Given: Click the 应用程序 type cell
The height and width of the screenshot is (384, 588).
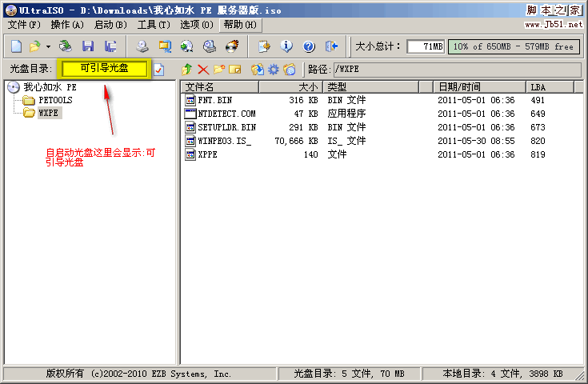Looking at the screenshot, I should point(346,114).
